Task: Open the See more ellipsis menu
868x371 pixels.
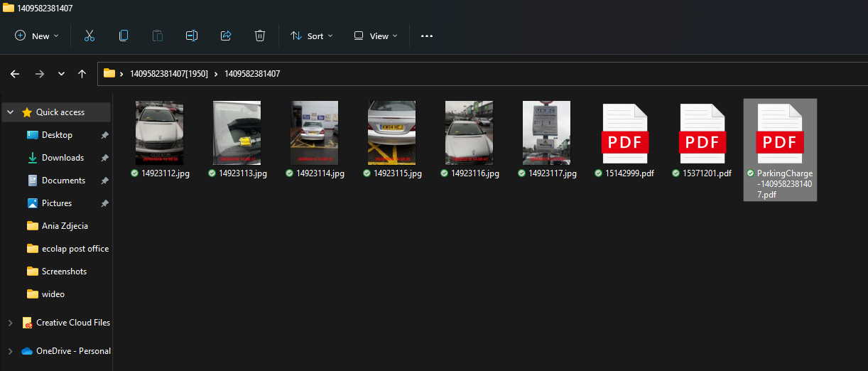Action: pyautogui.click(x=426, y=36)
